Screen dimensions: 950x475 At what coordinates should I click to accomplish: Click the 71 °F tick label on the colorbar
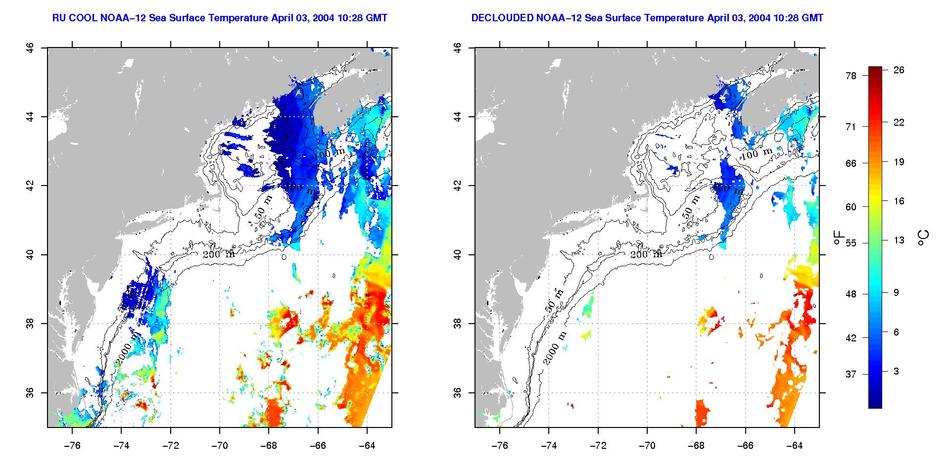point(851,127)
